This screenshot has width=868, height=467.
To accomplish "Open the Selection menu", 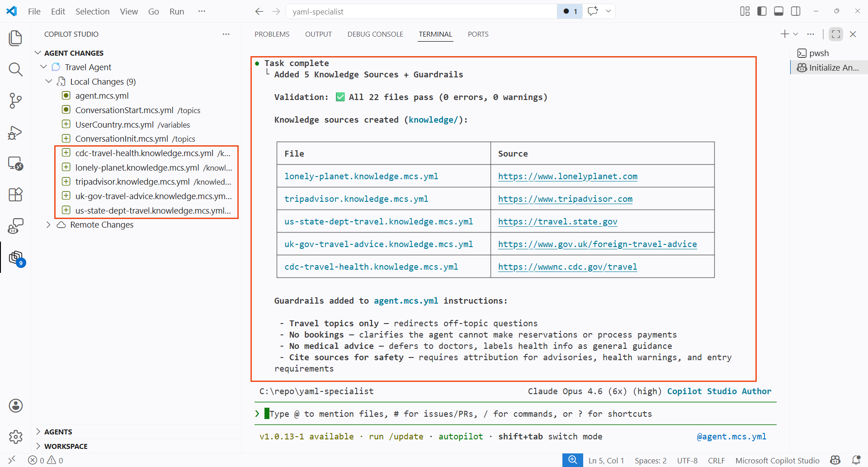I will [92, 11].
